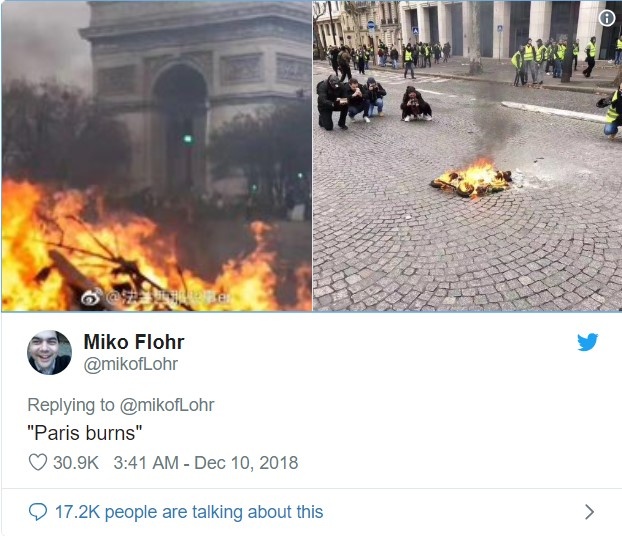Open the Arc de Triomphe fire photo

pyautogui.click(x=157, y=156)
